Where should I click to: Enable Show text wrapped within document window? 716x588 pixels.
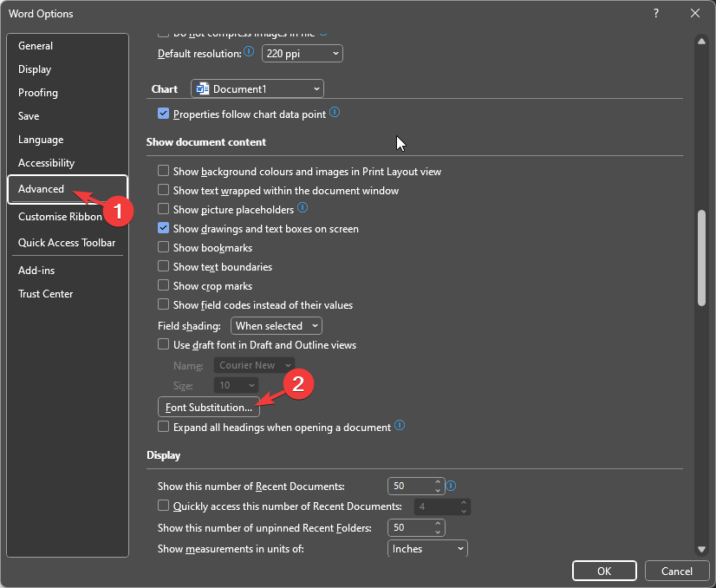click(x=164, y=190)
